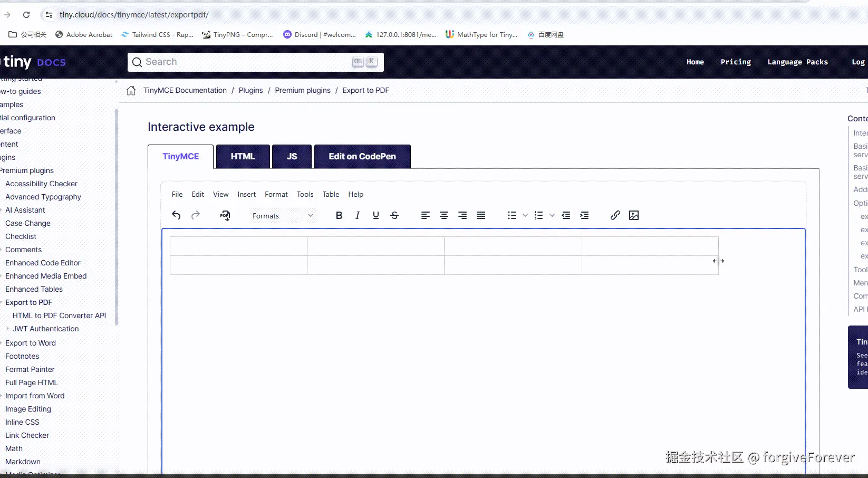
Task: Click the Edit on CodePen button
Action: click(362, 156)
